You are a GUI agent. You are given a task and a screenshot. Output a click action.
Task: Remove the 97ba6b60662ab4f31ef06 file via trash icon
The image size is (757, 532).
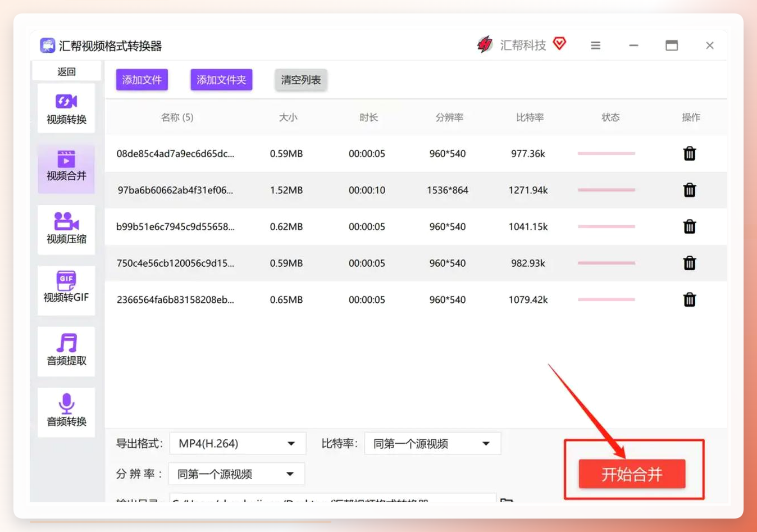tap(690, 190)
